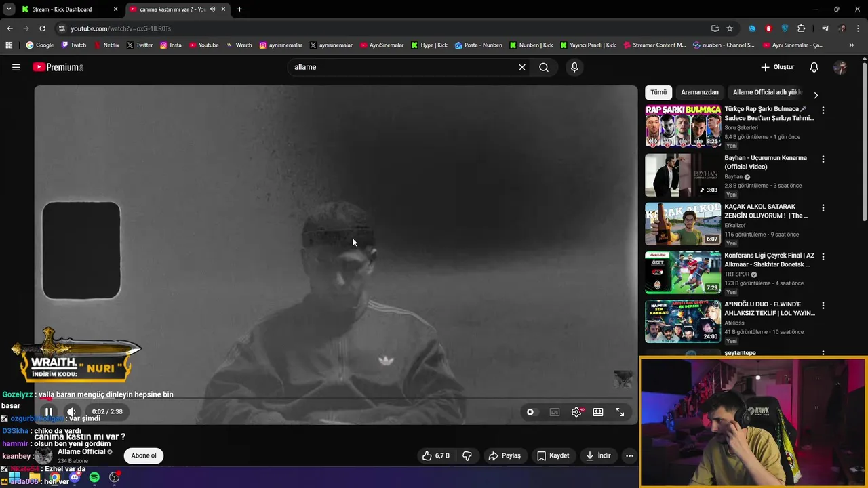Bookmark this page with the star icon
Viewport: 868px width, 488px height.
click(730, 28)
